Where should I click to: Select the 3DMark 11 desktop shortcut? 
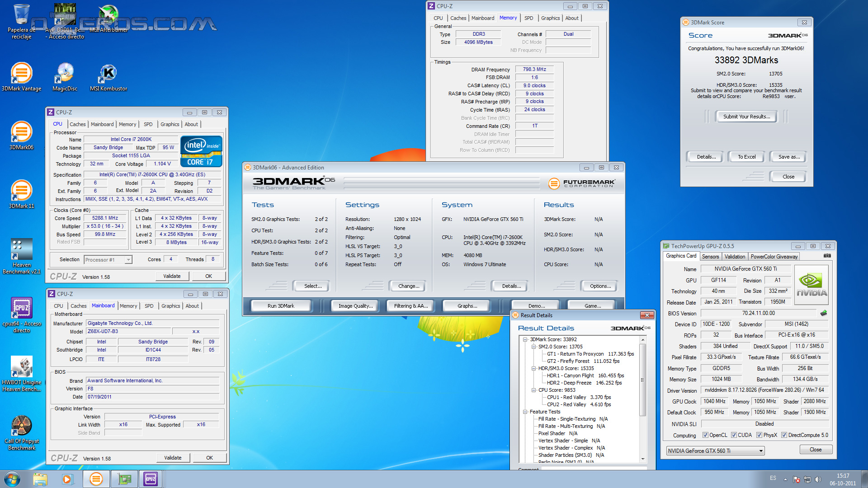[21, 194]
